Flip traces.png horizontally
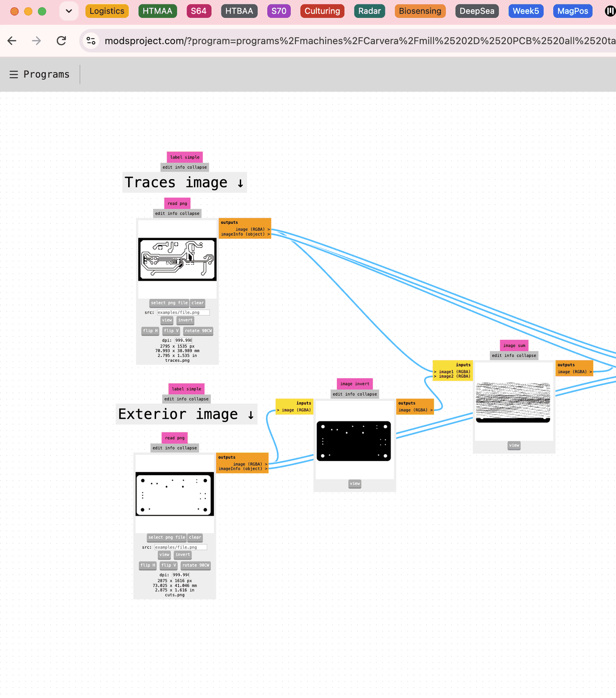Screen dimensions: 616x698 point(150,331)
